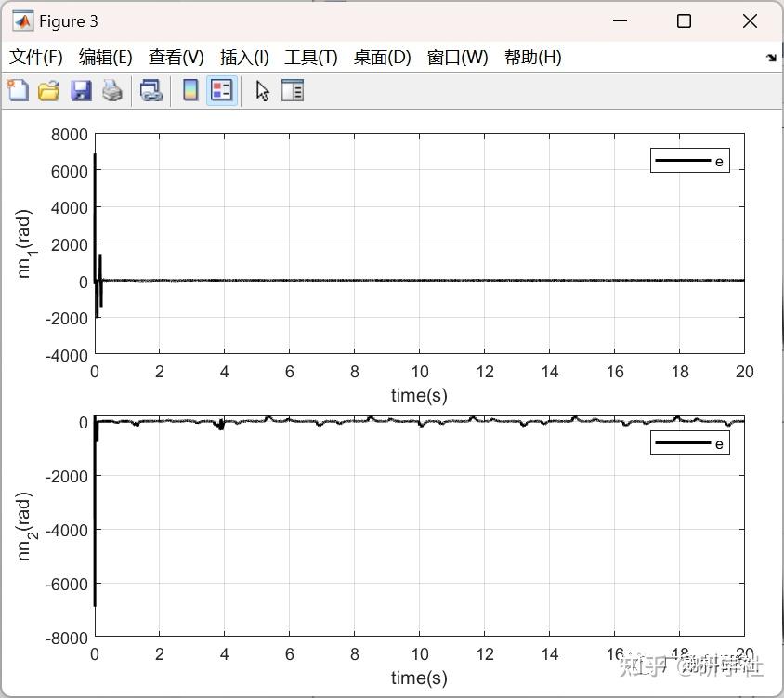Click inside the lower nn2 plot axes
The image size is (784, 698).
click(x=418, y=520)
